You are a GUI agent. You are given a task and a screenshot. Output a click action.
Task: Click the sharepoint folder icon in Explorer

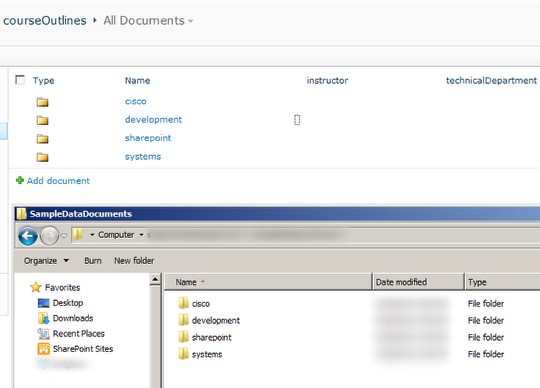point(184,337)
